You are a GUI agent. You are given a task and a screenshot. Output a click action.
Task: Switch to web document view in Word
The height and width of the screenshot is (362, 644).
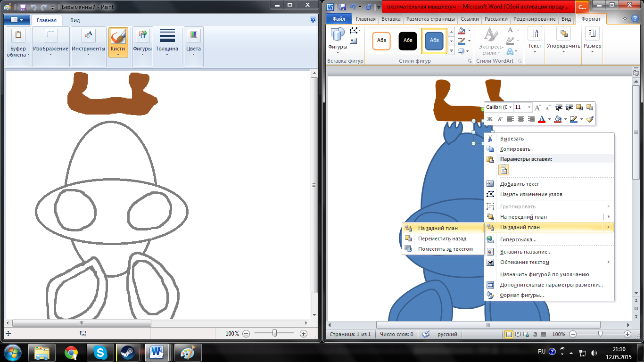[x=526, y=334]
